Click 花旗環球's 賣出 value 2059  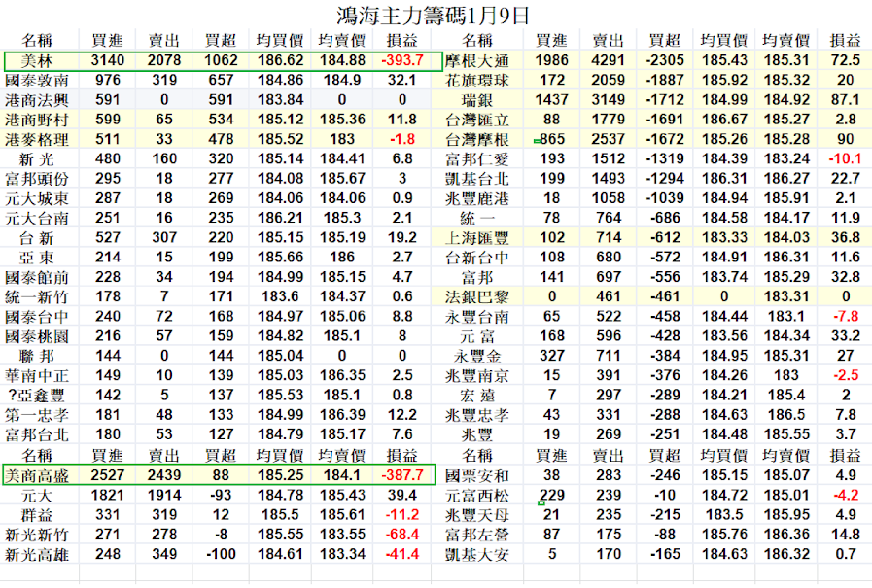pos(608,80)
